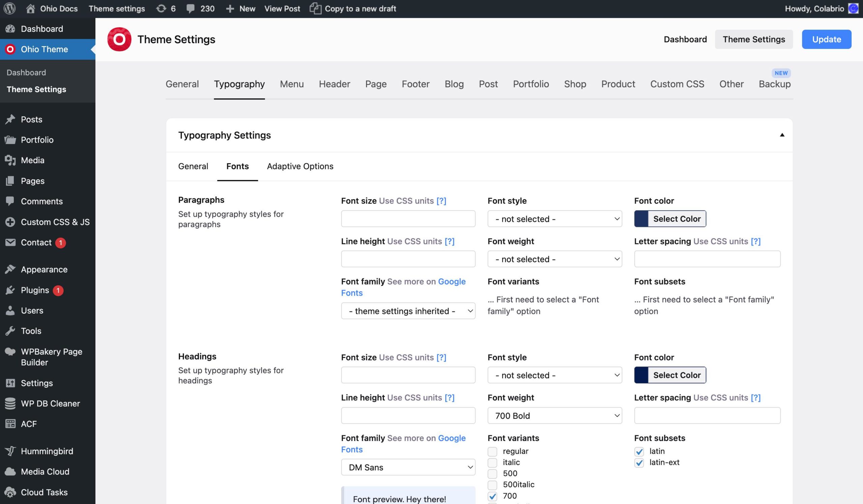The height and width of the screenshot is (504, 863).
Task: Click View Post in admin bar
Action: pyautogui.click(x=282, y=8)
